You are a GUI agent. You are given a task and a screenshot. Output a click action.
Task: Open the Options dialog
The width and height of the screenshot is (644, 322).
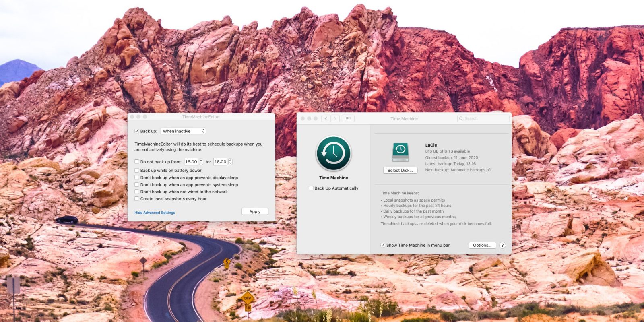(x=482, y=245)
